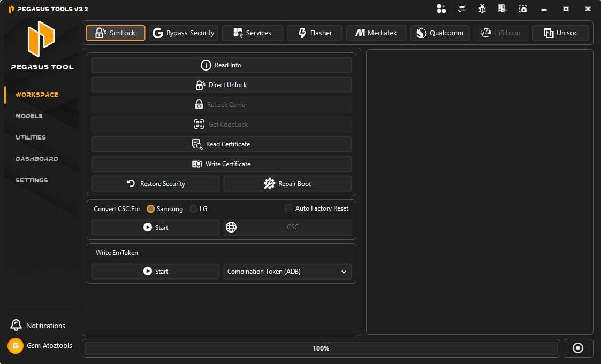Viewport: 601px width, 364px height.
Task: Click the screenshot capture icon in titlebar
Action: (x=522, y=9)
